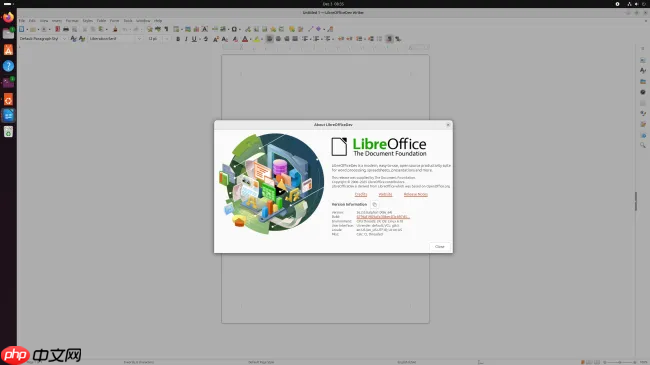Open the Edit menu

(x=32, y=21)
